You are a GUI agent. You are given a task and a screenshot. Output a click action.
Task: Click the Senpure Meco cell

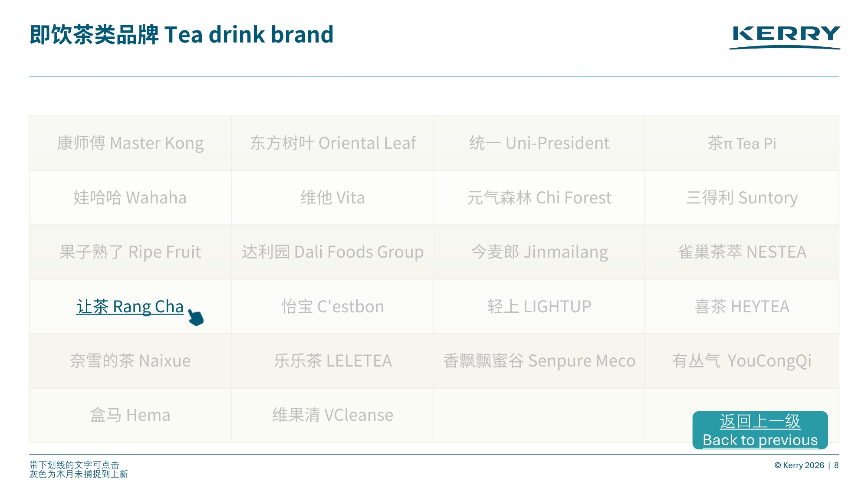point(539,361)
